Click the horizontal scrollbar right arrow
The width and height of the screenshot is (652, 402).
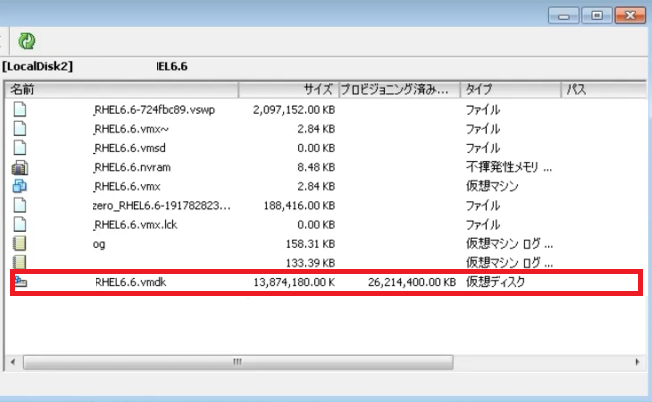pos(637,362)
